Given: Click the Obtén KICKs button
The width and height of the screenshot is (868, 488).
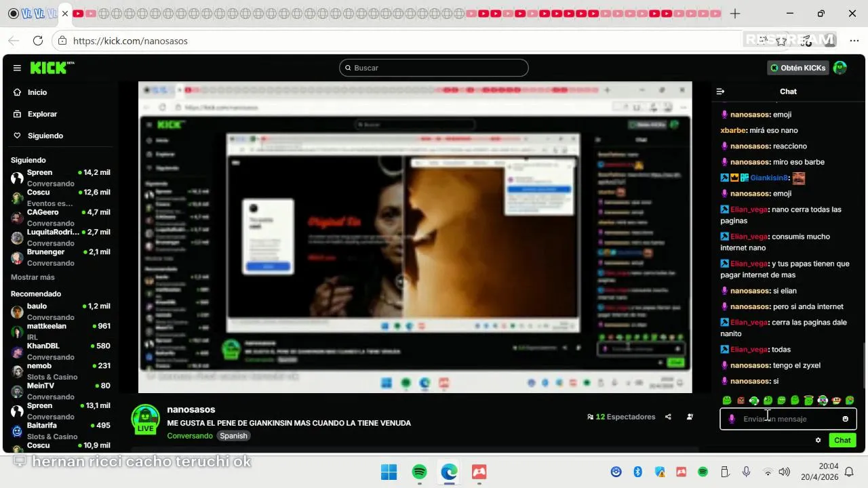Looking at the screenshot, I should click(x=798, y=68).
